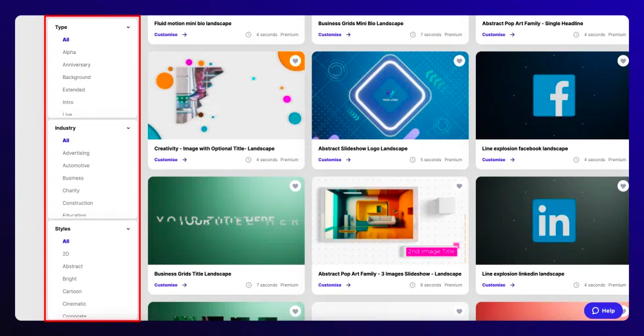Favorite the Business Grids Title Landscape template
Image resolution: width=644 pixels, height=336 pixels.
[295, 186]
